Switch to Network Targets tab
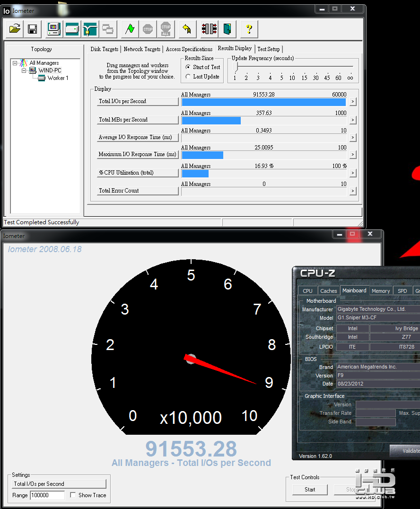This screenshot has width=420, height=509. click(x=142, y=49)
